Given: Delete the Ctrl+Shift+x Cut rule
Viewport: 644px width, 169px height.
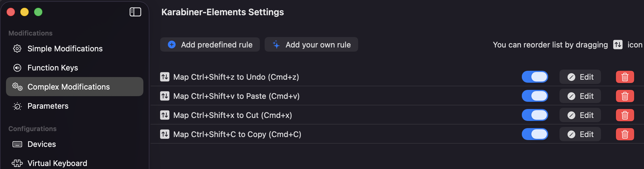Looking at the screenshot, I should pyautogui.click(x=625, y=115).
